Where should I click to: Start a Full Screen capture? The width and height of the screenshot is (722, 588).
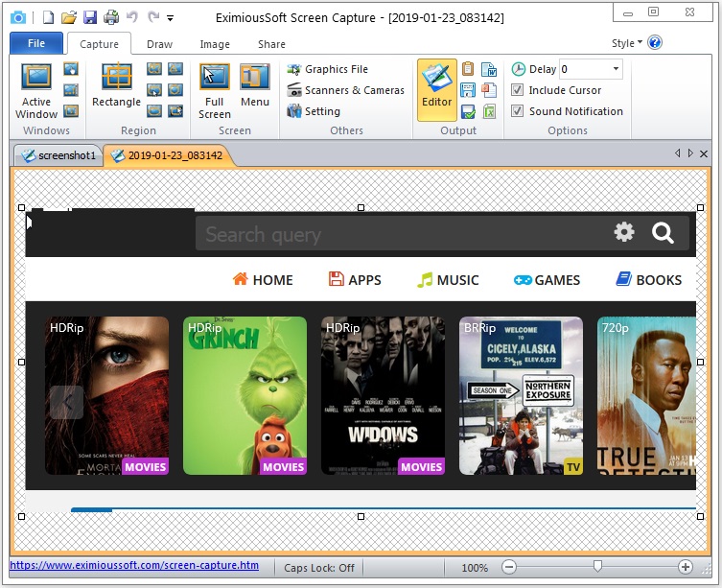pos(215,91)
